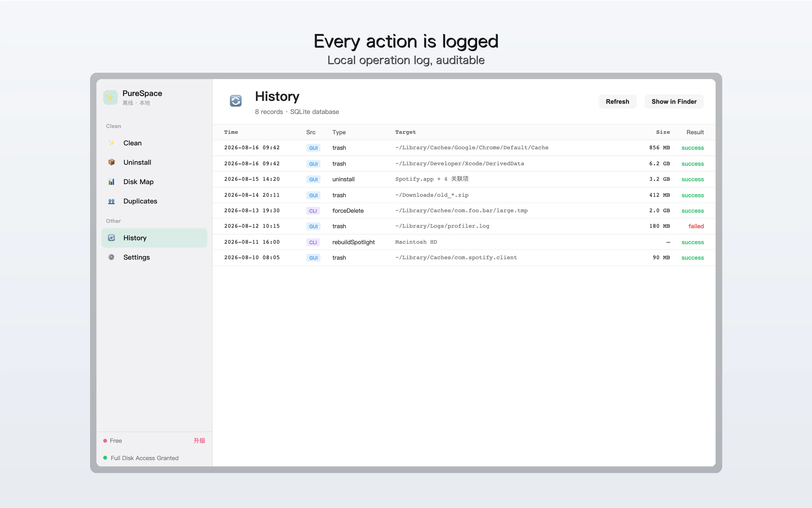Open Settings from the sidebar
Image resolution: width=812 pixels, height=508 pixels.
[x=154, y=257]
